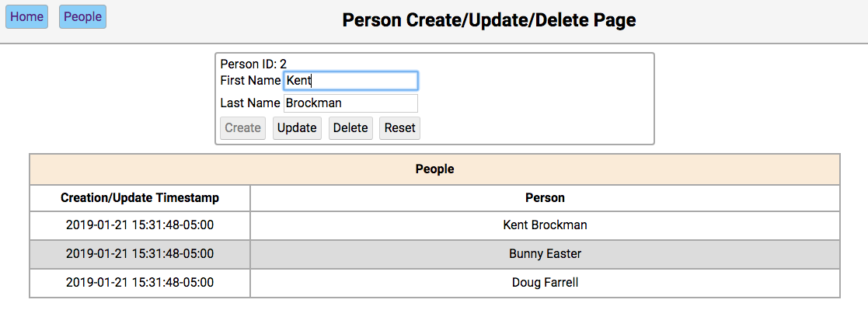Click the timestamp in Kent Brockman's row

[x=140, y=225]
